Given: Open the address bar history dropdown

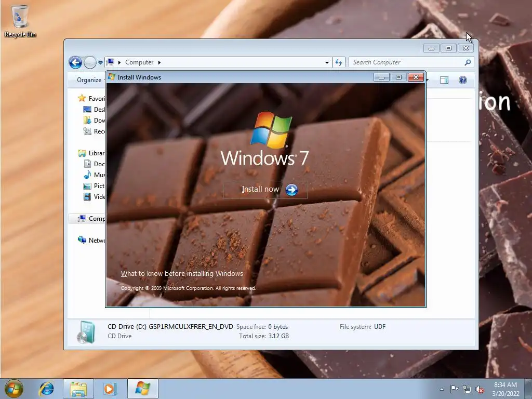Looking at the screenshot, I should (327, 62).
